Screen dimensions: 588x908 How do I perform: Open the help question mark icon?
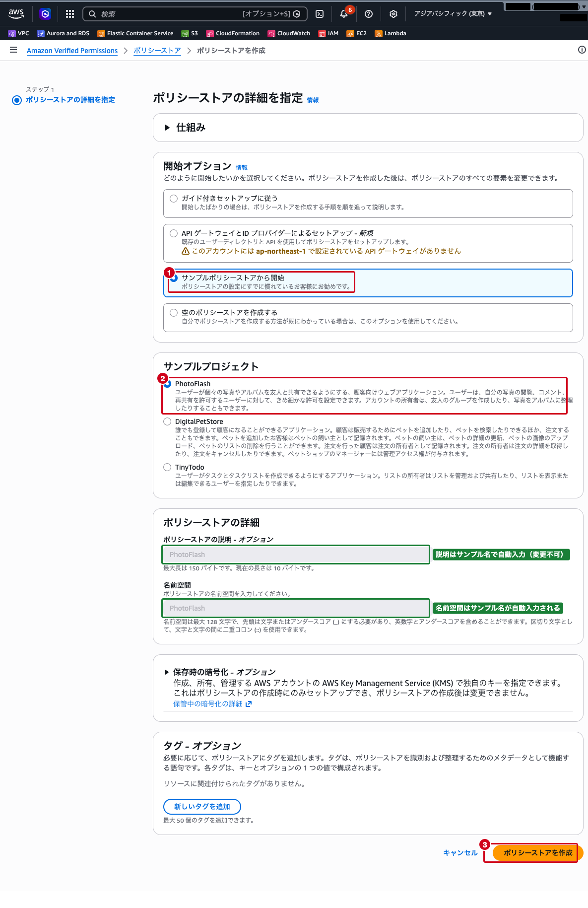(369, 14)
